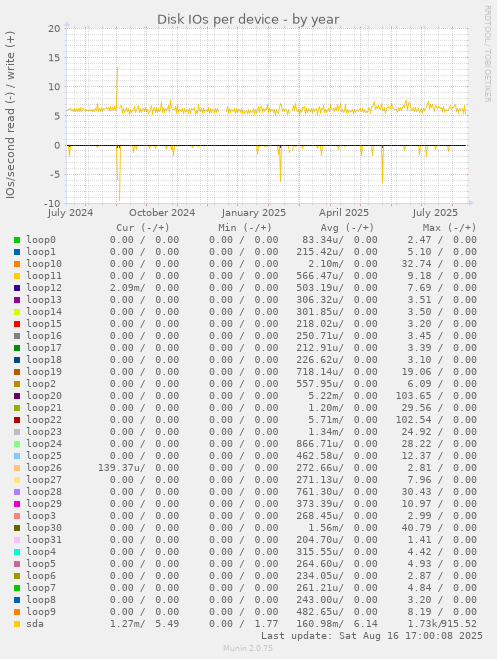This screenshot has width=497, height=659.
Task: Click the loop12 dark blue swatch
Action: pyautogui.click(x=17, y=288)
